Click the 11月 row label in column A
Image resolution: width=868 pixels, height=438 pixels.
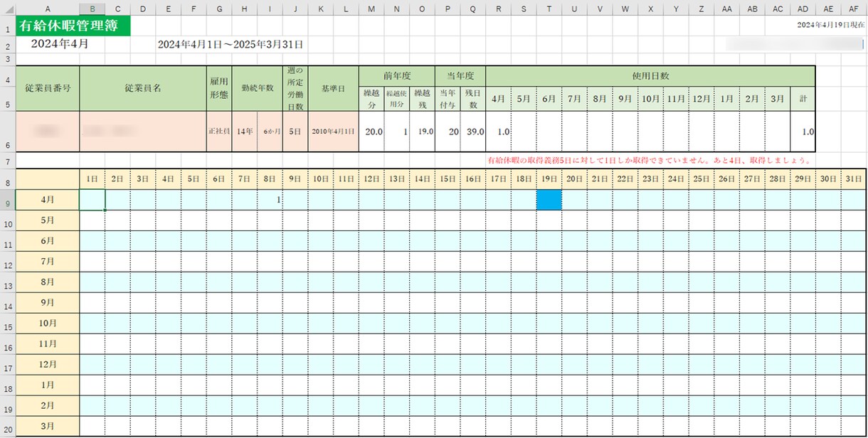(48, 343)
